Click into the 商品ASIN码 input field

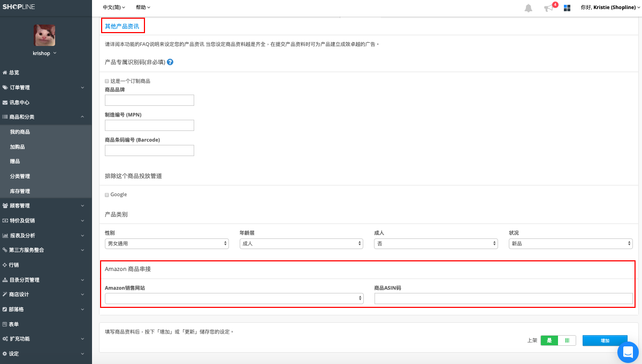tap(503, 298)
